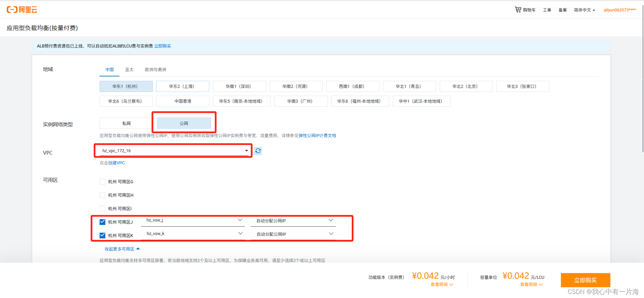This screenshot has width=644, height=298.
Task: Switch to the 欧洲与美洲 region tab
Action: [155, 70]
